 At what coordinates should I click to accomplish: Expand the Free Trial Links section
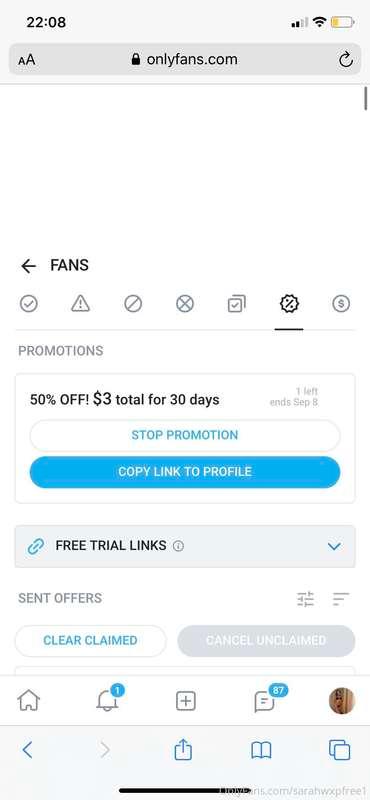pos(185,546)
